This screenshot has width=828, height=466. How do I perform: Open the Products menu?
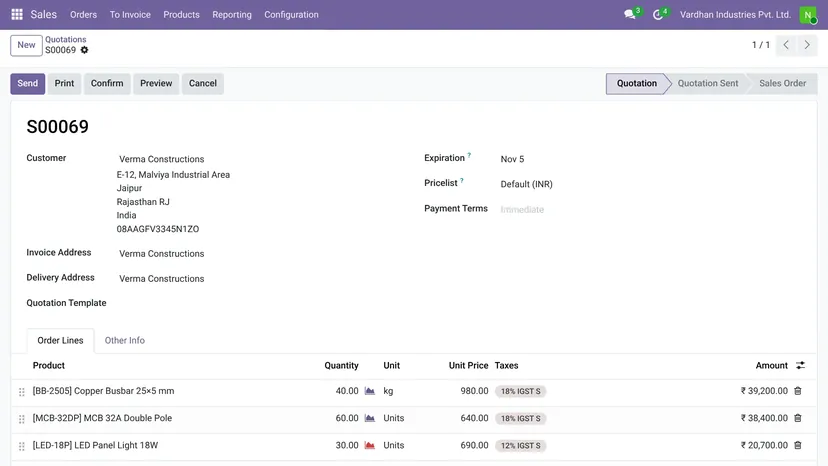[x=181, y=15]
